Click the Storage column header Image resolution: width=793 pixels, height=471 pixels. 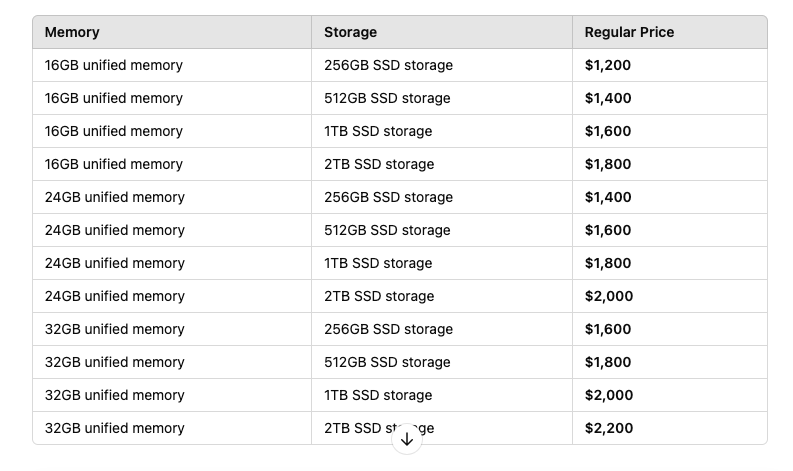click(350, 32)
